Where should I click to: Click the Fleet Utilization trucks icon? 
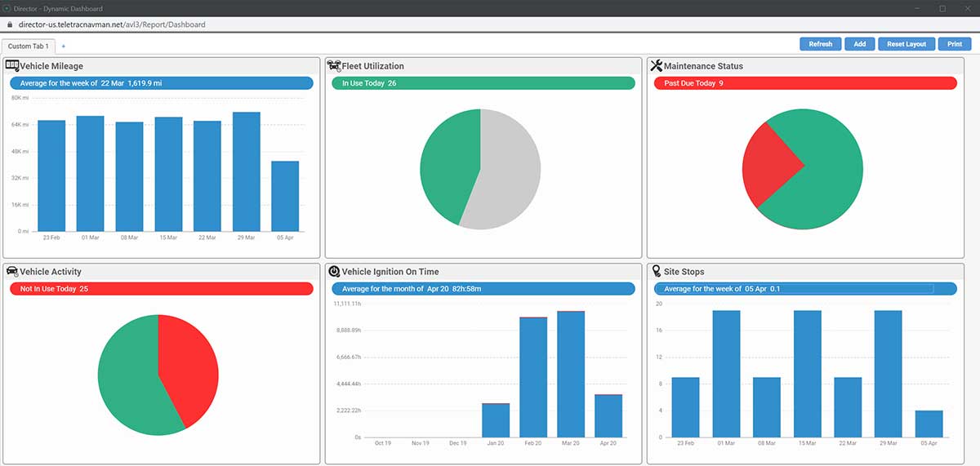pyautogui.click(x=333, y=65)
